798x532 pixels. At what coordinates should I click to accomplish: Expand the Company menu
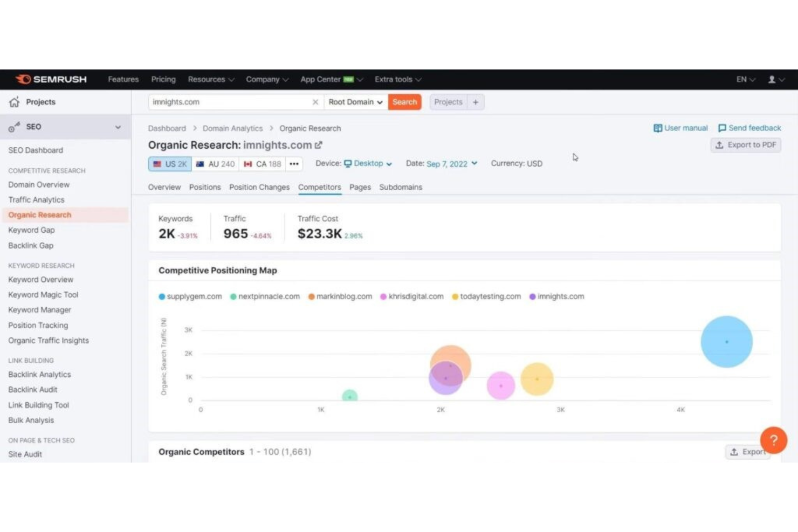point(267,79)
